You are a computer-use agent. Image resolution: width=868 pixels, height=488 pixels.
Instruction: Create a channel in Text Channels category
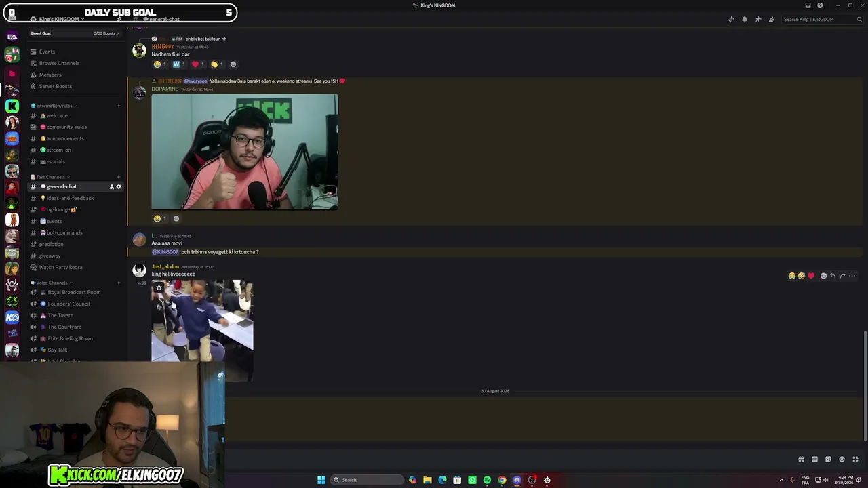(x=118, y=177)
